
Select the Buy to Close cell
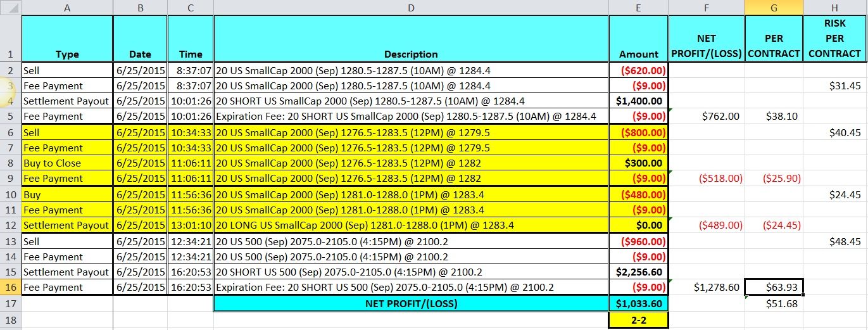[67, 163]
